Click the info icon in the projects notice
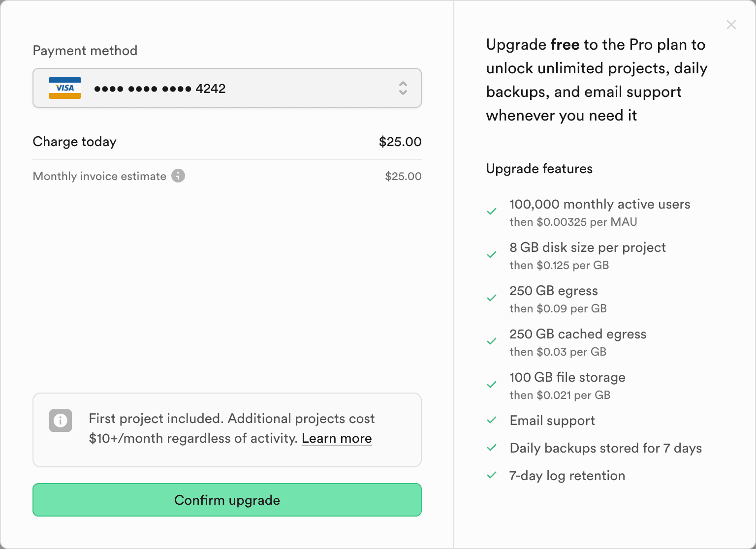 click(60, 421)
